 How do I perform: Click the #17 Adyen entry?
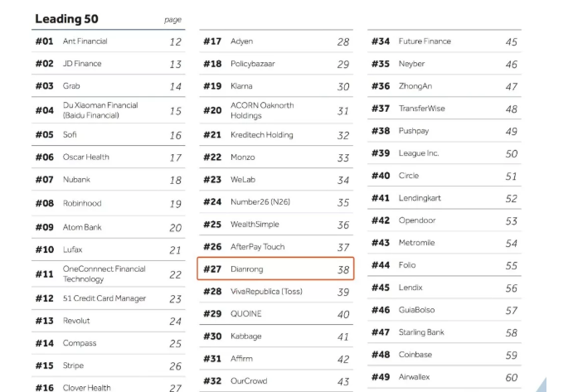276,41
